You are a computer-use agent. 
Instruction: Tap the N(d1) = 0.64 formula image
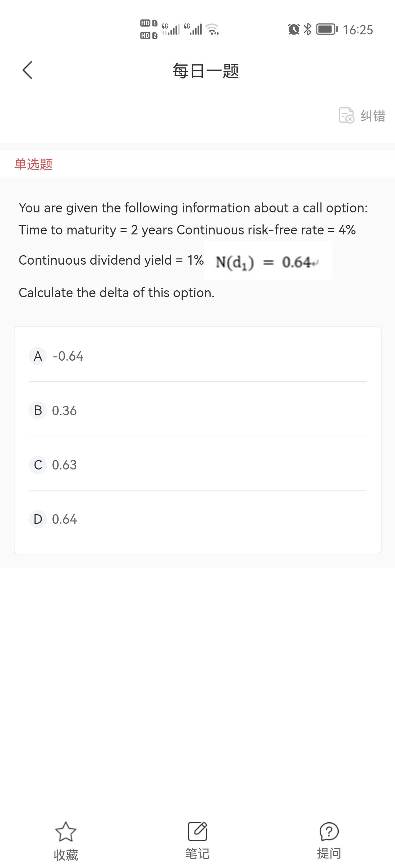[268, 261]
